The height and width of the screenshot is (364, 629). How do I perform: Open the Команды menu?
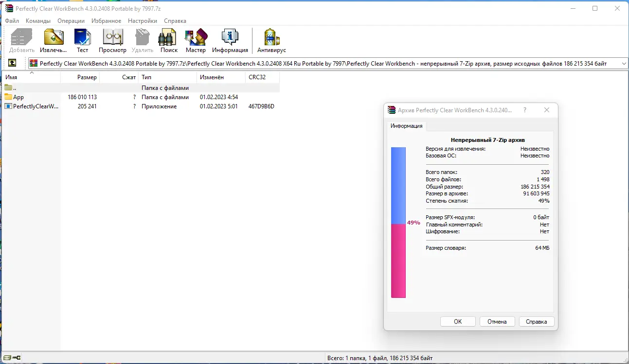point(38,21)
